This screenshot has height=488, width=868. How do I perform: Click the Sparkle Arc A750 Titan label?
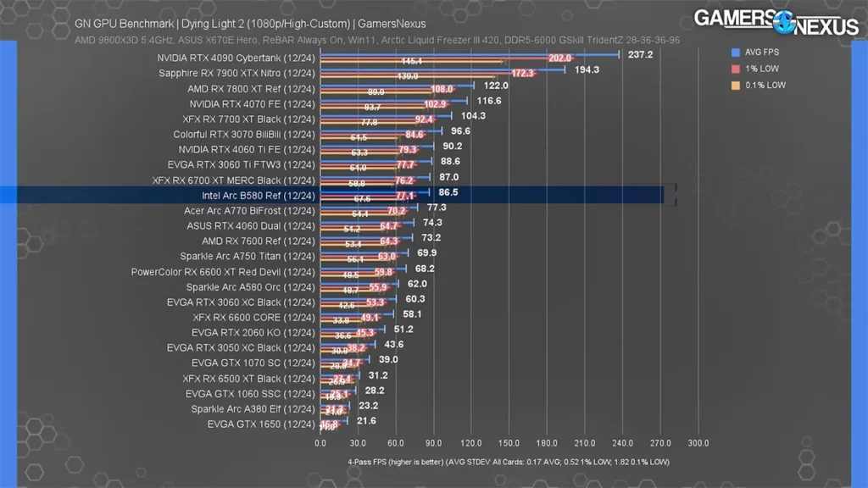[x=248, y=256]
